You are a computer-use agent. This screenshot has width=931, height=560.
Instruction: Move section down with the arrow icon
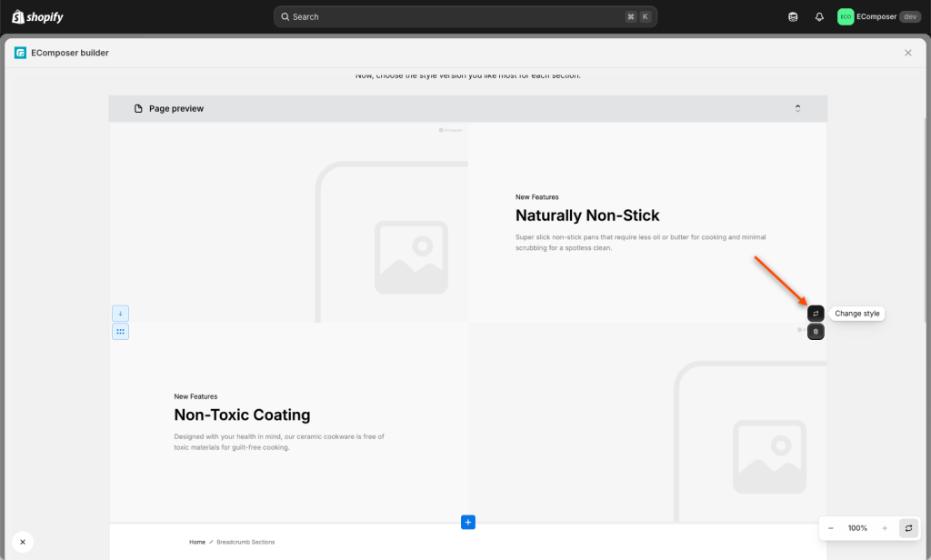tap(120, 314)
